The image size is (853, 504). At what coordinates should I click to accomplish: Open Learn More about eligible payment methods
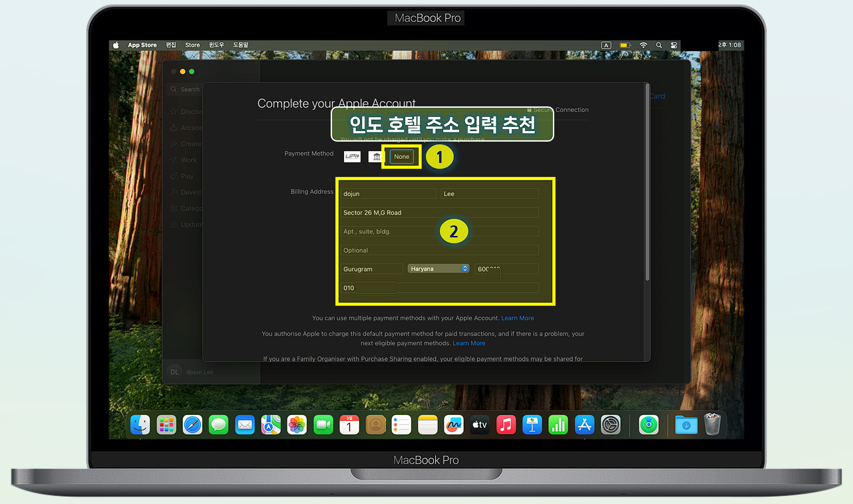pyautogui.click(x=469, y=343)
